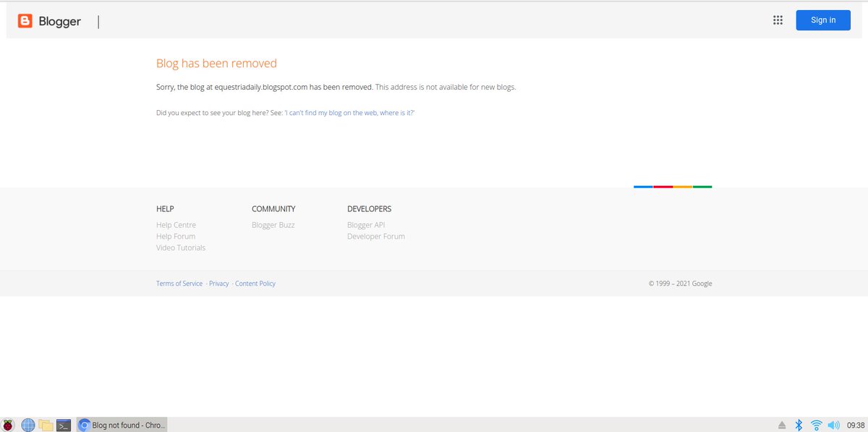Open the file manager folder icon

tap(46, 425)
